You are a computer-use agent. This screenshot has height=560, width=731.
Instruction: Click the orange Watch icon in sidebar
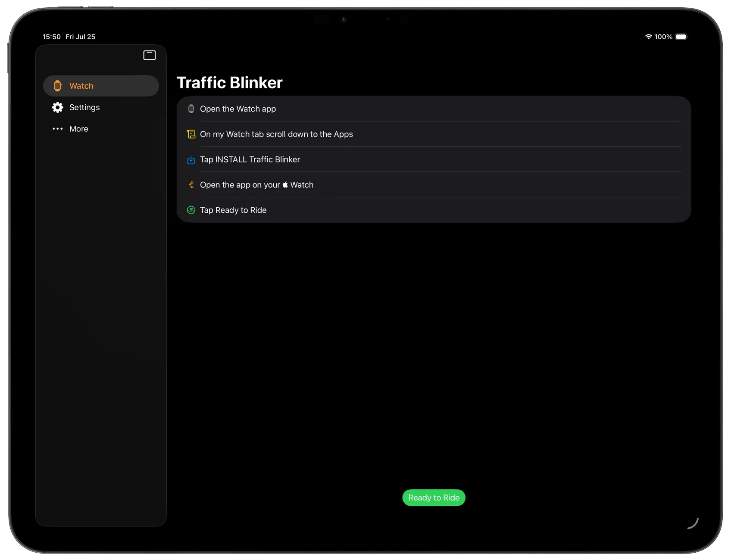[57, 86]
